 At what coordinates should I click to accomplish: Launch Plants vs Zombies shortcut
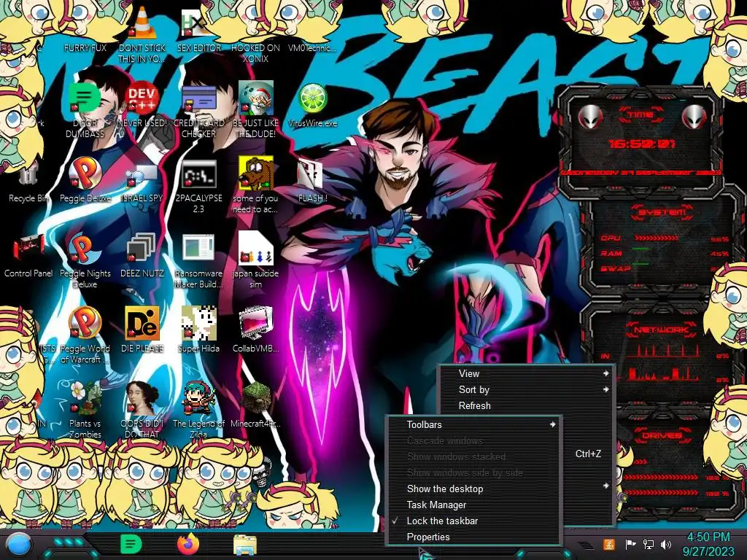(x=85, y=410)
